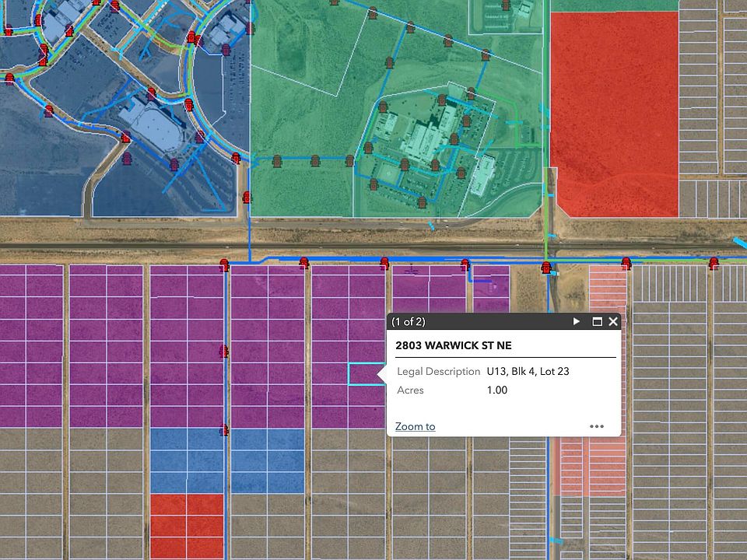Click the Zoom to link
The image size is (747, 560).
[415, 426]
